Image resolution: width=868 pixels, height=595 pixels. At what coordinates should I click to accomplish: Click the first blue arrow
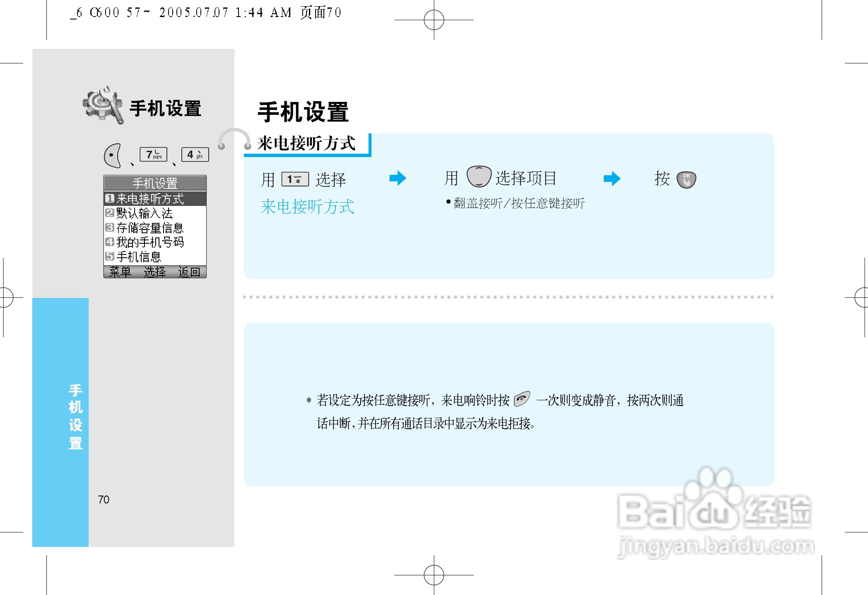click(398, 179)
